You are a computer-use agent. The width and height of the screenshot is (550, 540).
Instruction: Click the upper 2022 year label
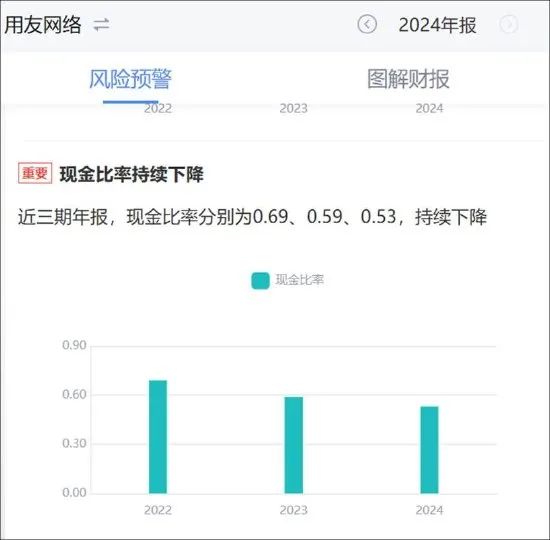[x=158, y=108]
